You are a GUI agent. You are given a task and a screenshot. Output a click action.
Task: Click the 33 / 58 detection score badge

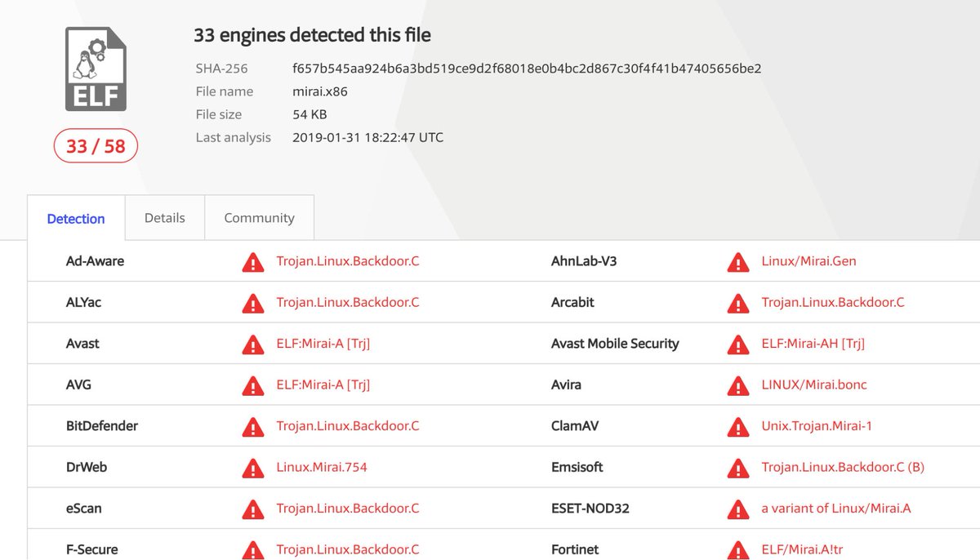click(x=96, y=147)
